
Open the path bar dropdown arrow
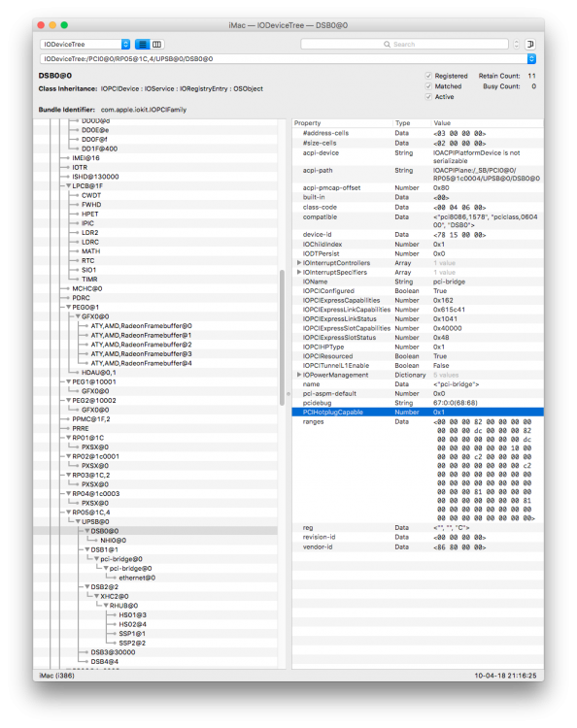pos(531,59)
